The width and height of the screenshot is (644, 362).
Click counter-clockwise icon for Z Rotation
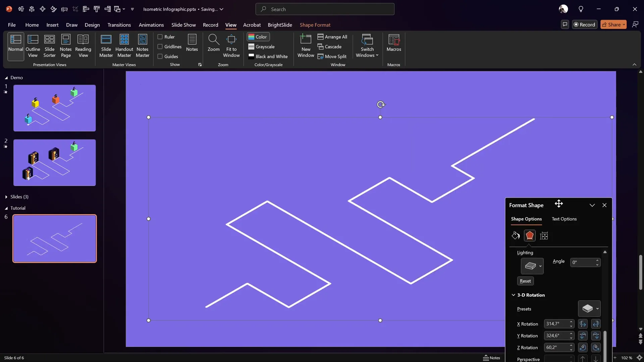pos(596,348)
